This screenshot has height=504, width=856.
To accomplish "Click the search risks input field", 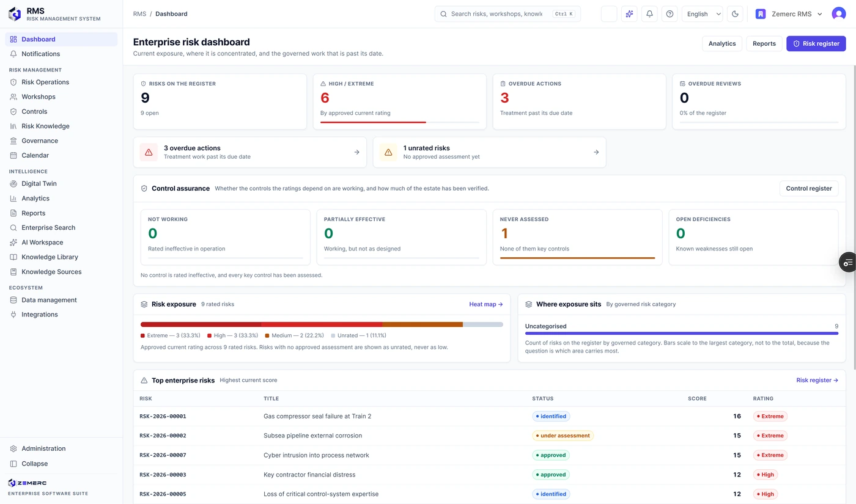I will 507,14.
